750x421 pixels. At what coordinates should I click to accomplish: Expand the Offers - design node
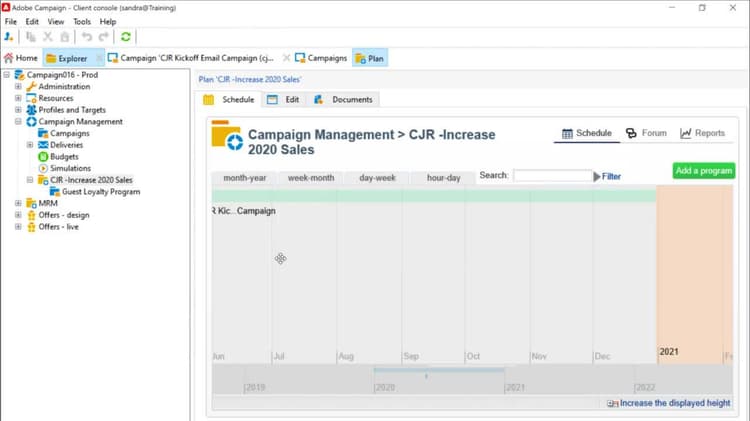(x=18, y=215)
